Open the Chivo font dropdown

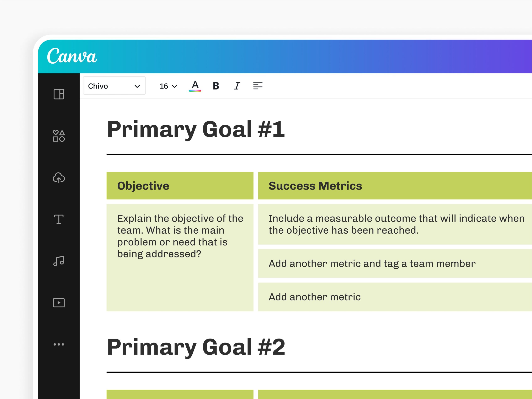[114, 86]
